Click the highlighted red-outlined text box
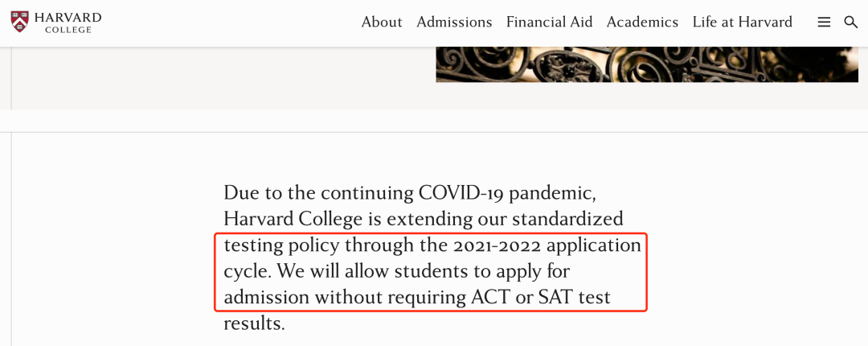Image resolution: width=868 pixels, height=346 pixels. (x=431, y=272)
